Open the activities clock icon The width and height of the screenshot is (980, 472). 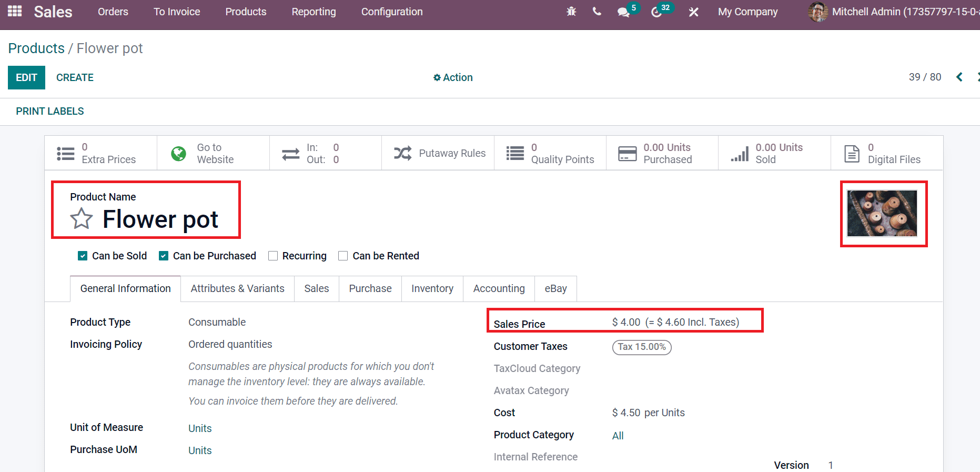pos(656,12)
